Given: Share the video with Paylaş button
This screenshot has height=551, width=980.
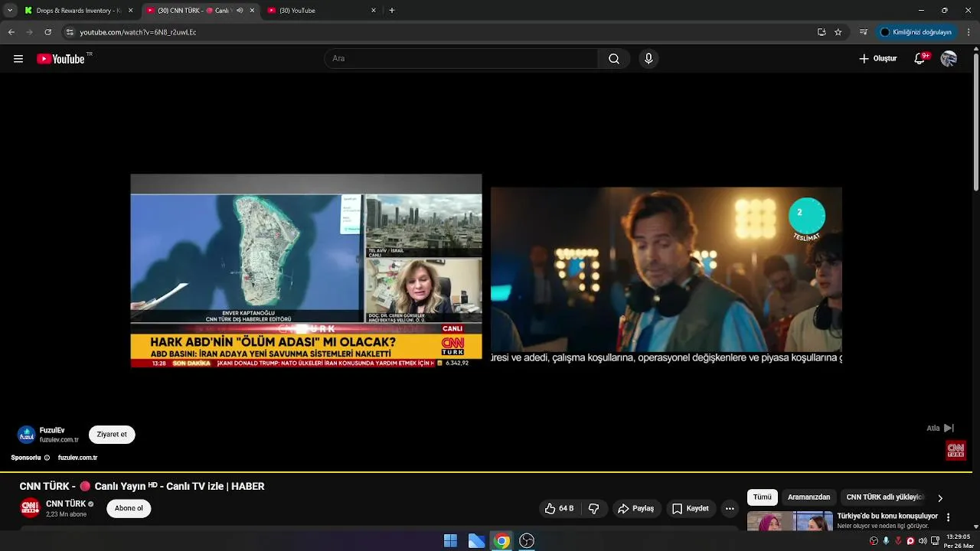Looking at the screenshot, I should pyautogui.click(x=635, y=508).
